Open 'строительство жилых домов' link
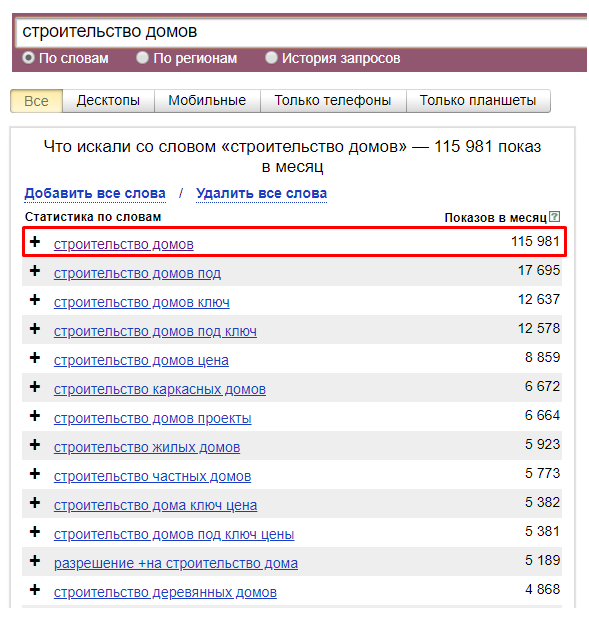 [147, 447]
